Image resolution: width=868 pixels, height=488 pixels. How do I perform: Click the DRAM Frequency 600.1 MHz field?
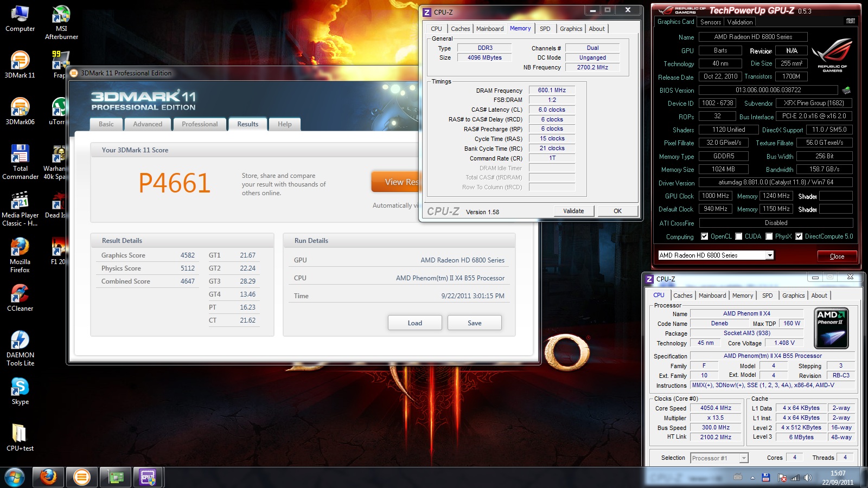coord(552,91)
